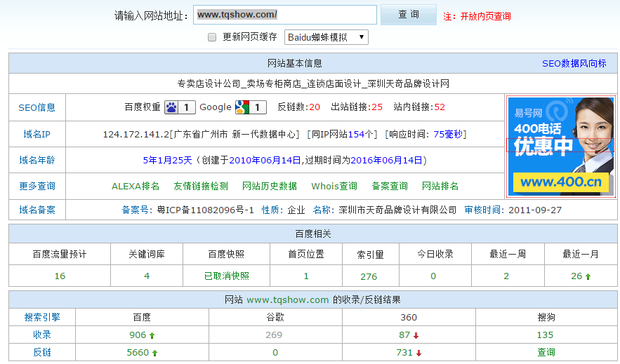
Task: Click green arrow next to monthly 26
Action: click(588, 276)
